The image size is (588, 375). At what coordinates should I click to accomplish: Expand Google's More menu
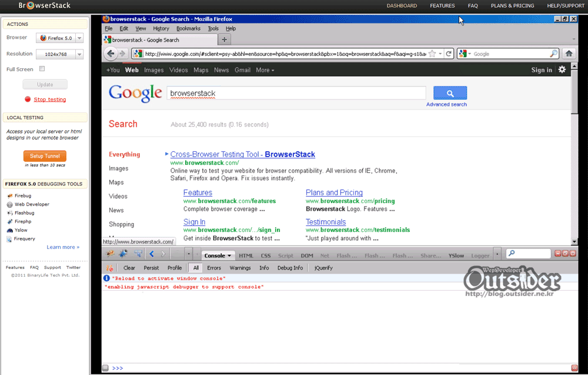click(x=265, y=70)
